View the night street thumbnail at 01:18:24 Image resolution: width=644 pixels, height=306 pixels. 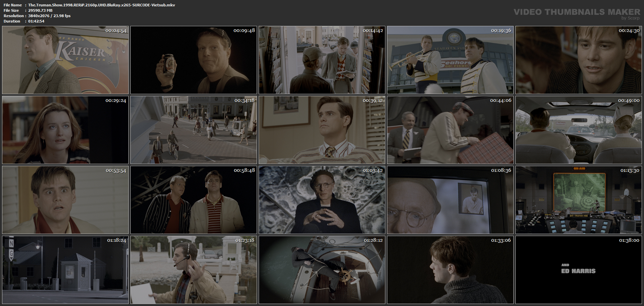65,270
